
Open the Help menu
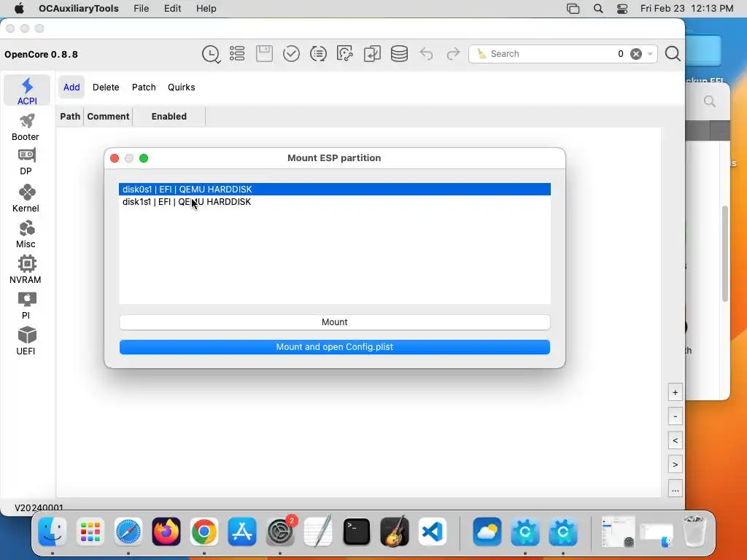(x=206, y=9)
